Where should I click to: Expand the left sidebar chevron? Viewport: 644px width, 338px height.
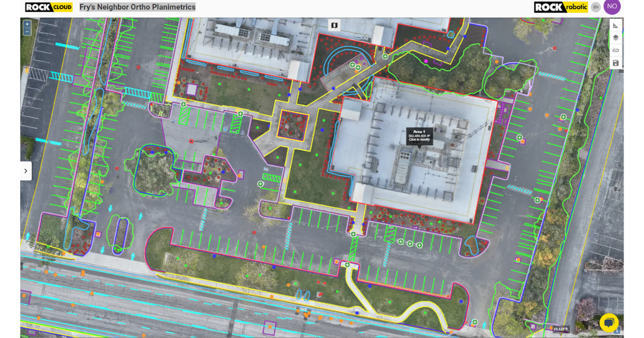(x=26, y=171)
